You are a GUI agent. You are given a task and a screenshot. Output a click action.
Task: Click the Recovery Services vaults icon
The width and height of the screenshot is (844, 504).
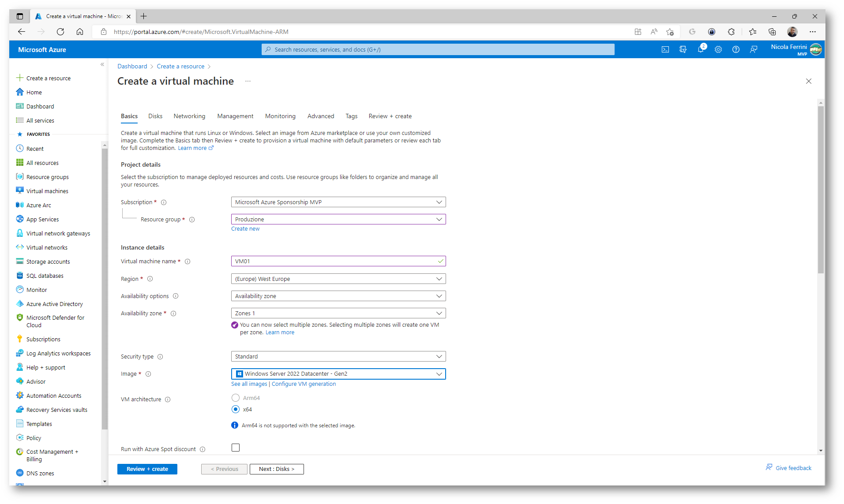20,409
